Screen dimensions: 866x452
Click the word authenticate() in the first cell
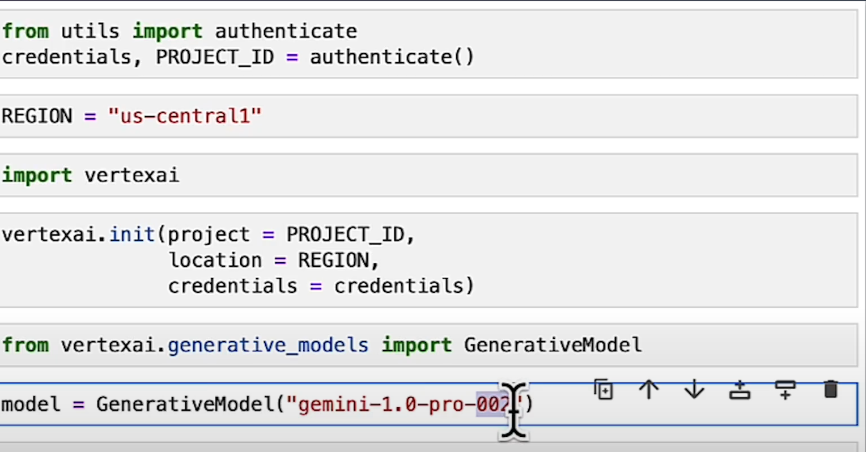392,57
